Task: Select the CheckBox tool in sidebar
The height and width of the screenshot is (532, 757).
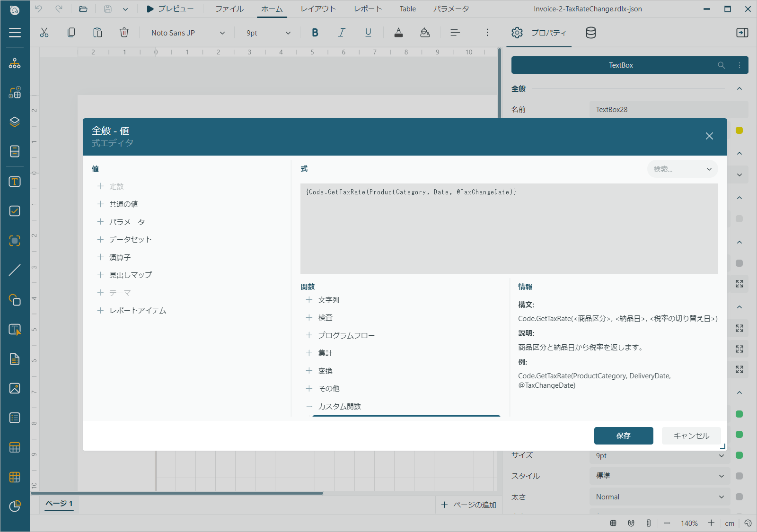Action: coord(15,211)
